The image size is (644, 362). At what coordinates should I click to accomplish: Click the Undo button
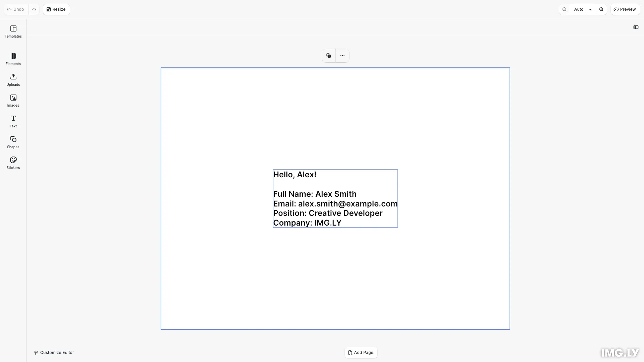(15, 9)
